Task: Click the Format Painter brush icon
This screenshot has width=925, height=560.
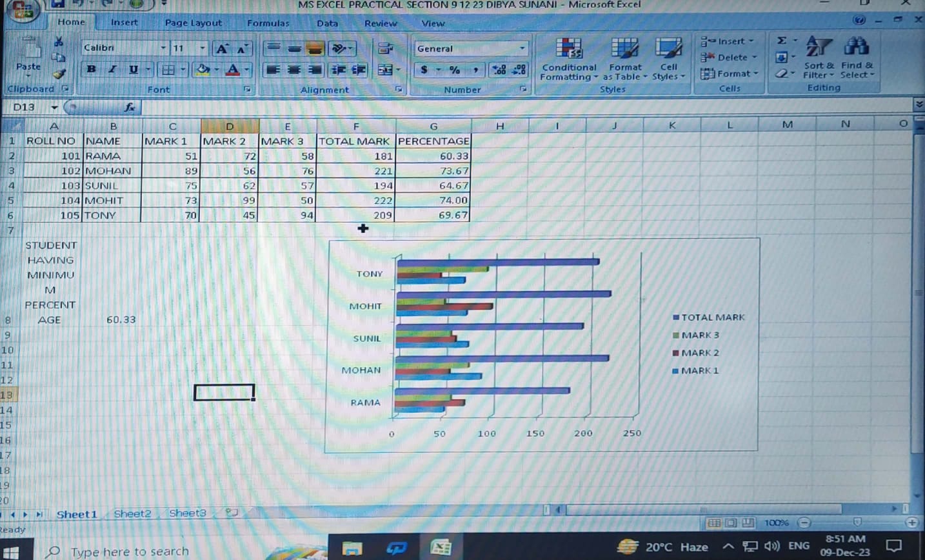Action: click(x=59, y=74)
